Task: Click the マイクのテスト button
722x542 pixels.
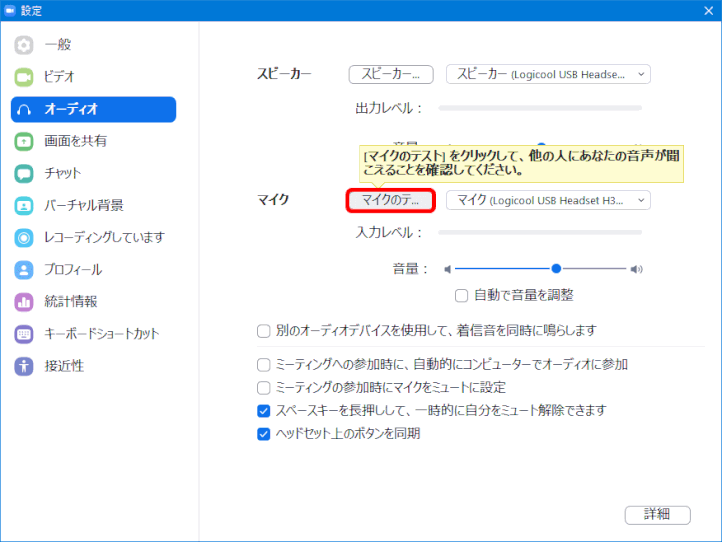Action: [390, 200]
